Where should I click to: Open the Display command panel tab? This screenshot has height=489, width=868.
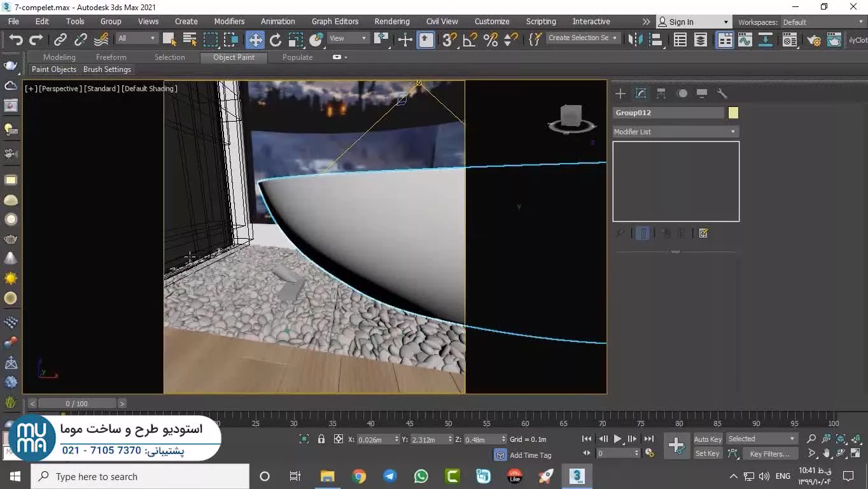[702, 94]
